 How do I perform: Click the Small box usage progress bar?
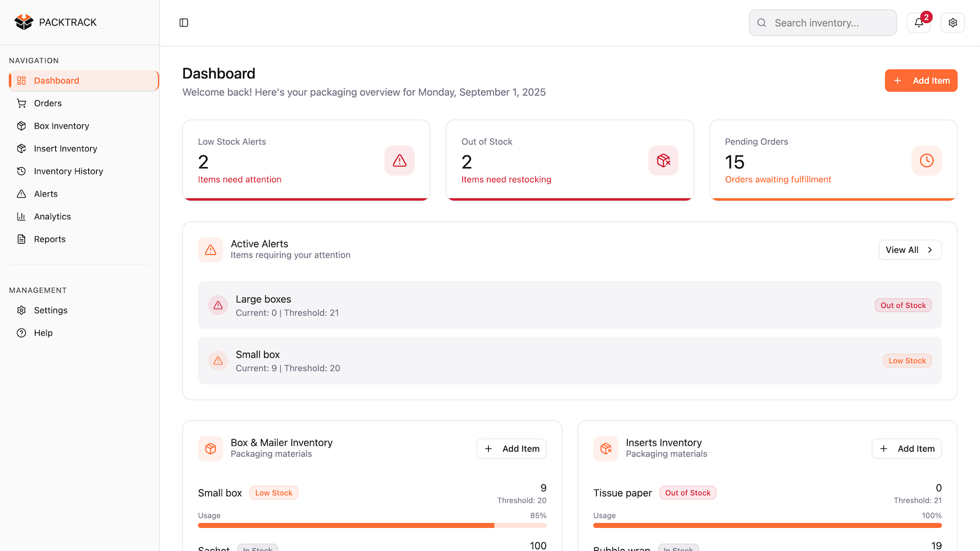[x=372, y=525]
